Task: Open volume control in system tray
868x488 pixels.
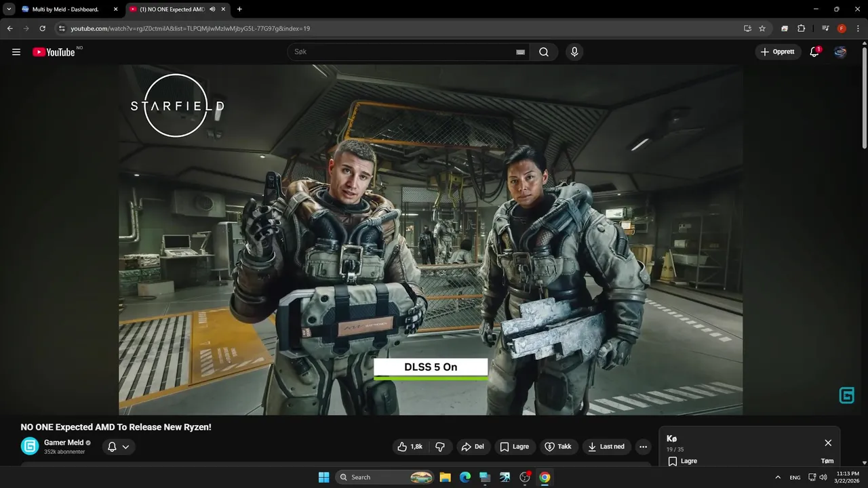Action: (823, 477)
